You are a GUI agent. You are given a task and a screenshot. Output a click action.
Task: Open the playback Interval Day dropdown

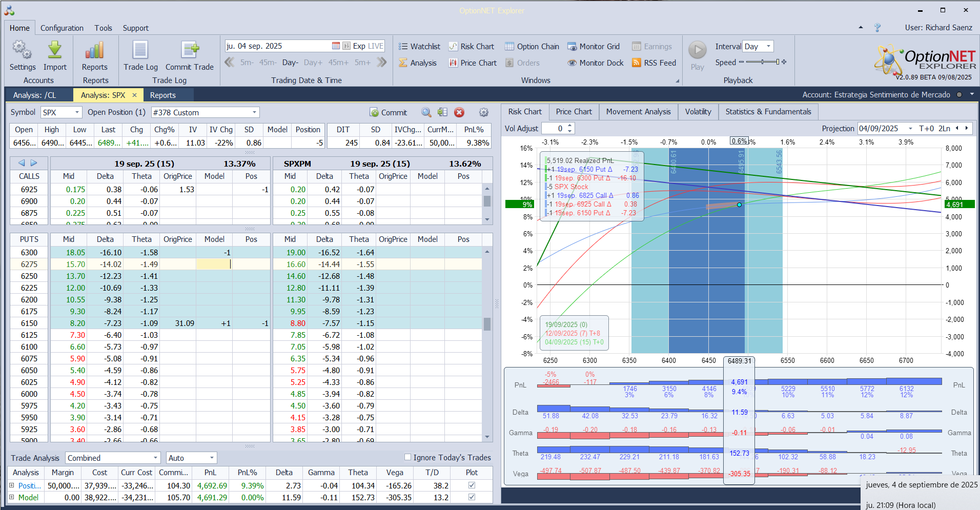[768, 47]
